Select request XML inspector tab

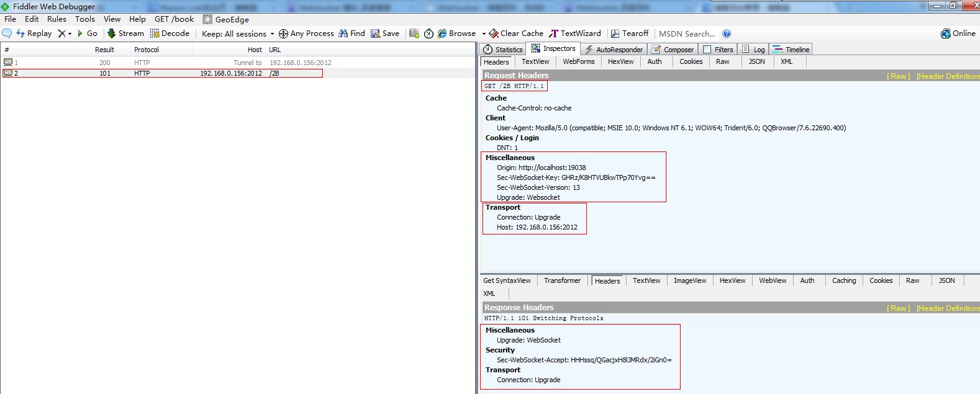787,61
